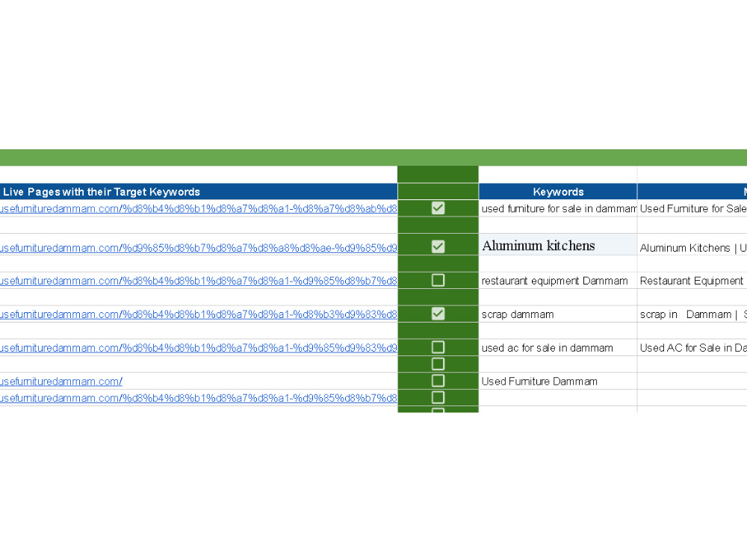Uncheck the checkbox in the used furniture for sale row
This screenshot has width=747, height=560.
coord(438,208)
